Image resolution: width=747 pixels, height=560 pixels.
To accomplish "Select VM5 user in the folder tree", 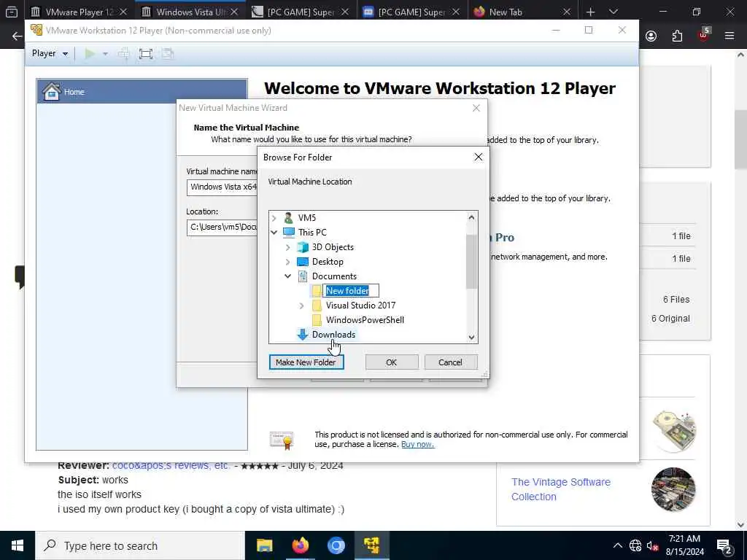I will click(x=307, y=217).
